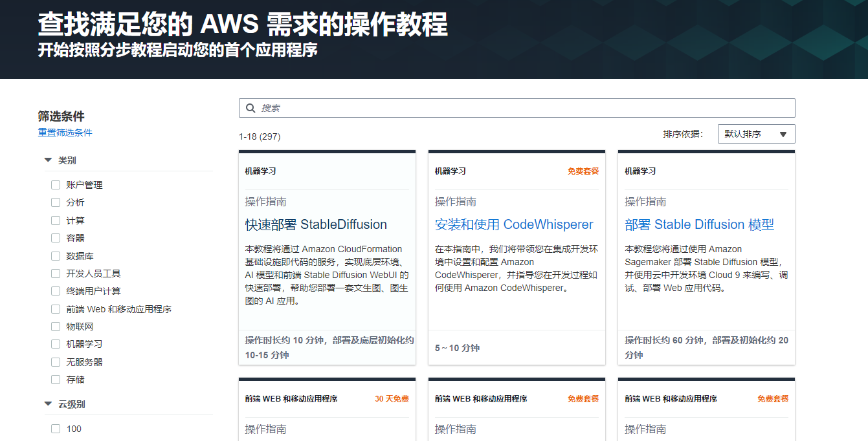Click the search magnifier icon
The image size is (868, 441).
[x=250, y=107]
